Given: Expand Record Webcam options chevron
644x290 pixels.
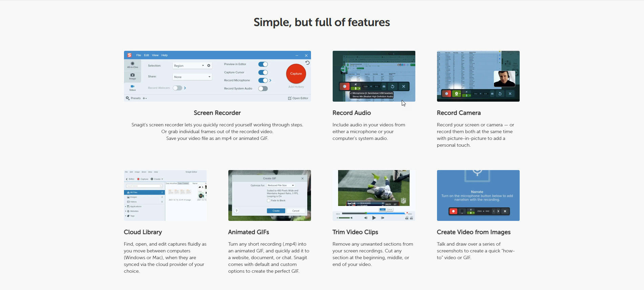Looking at the screenshot, I should pyautogui.click(x=185, y=88).
